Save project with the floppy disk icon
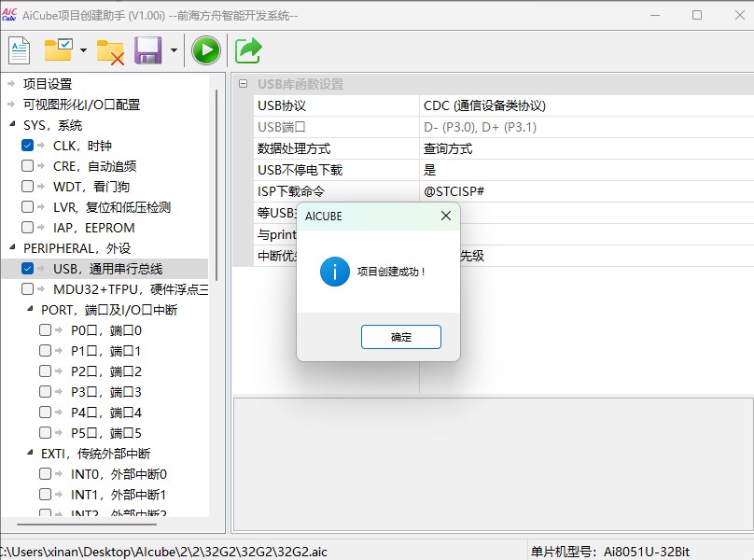The height and width of the screenshot is (560, 754). click(147, 50)
